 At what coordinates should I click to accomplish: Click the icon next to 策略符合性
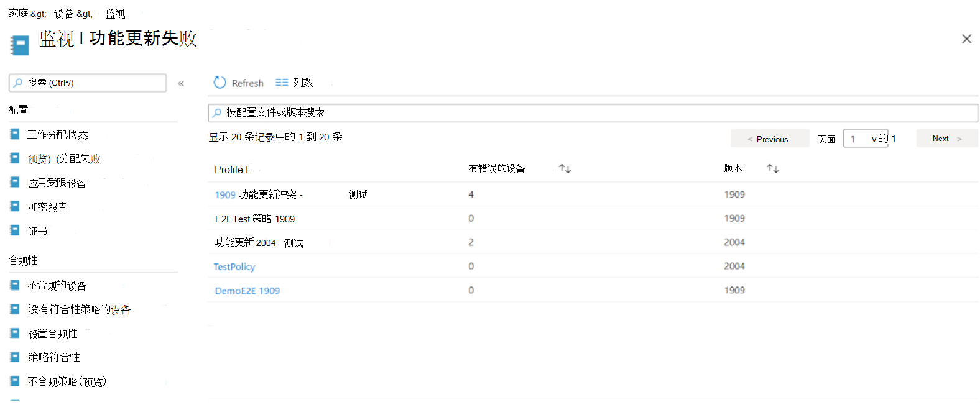tap(15, 357)
